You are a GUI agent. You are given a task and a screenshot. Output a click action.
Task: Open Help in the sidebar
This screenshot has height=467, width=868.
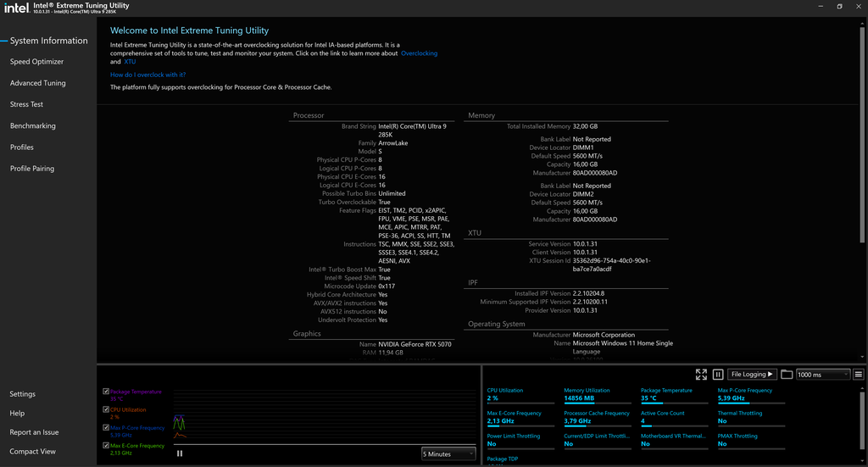click(17, 414)
